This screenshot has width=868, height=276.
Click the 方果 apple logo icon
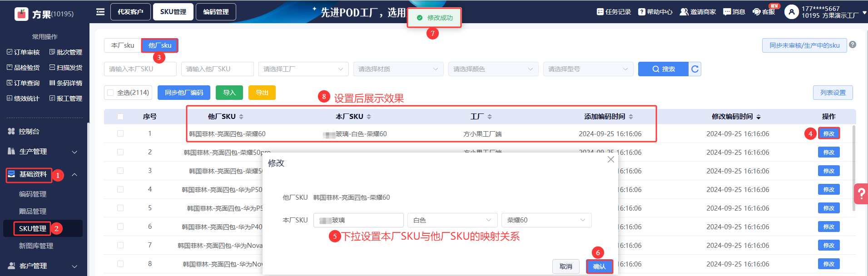[21, 14]
